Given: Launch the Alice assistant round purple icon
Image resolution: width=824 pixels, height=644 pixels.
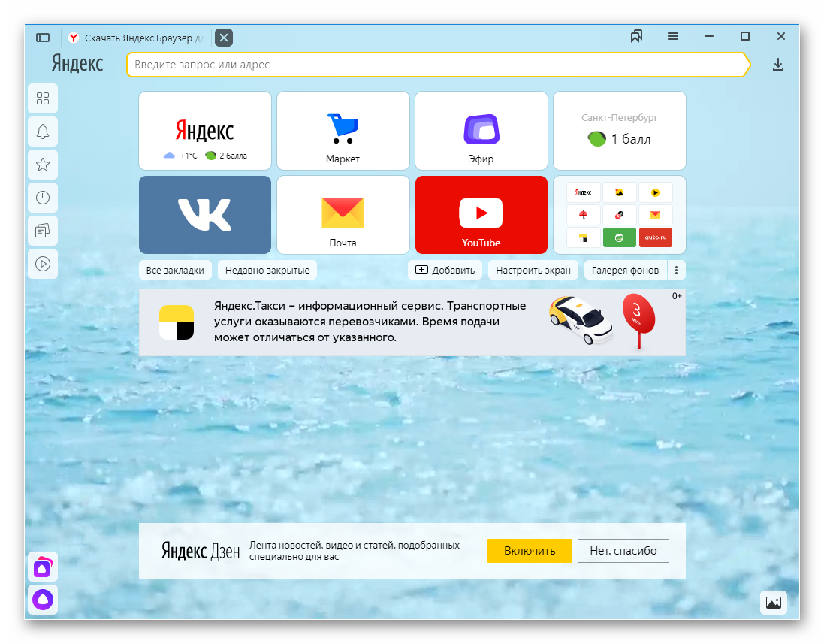Looking at the screenshot, I should tap(43, 600).
